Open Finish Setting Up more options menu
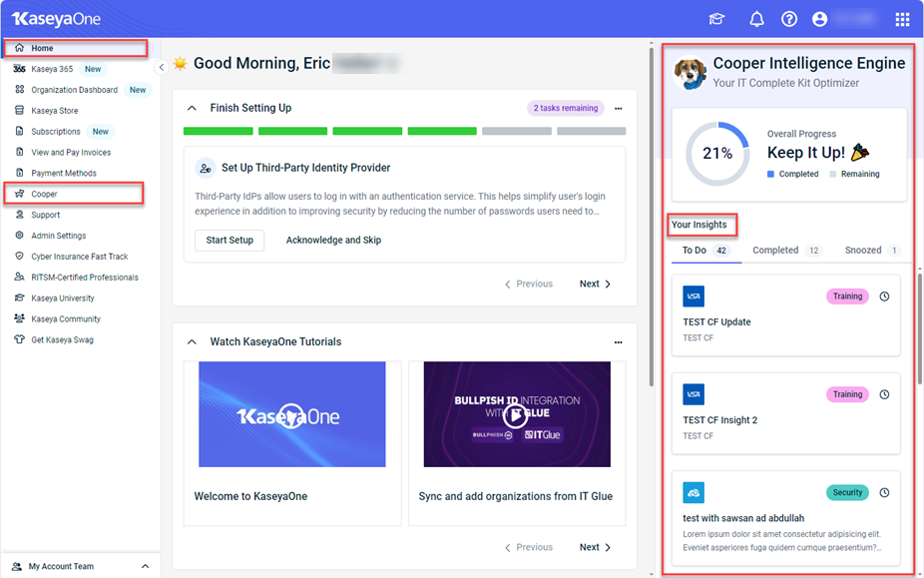Screen dimensions: 924x578 tap(618, 109)
